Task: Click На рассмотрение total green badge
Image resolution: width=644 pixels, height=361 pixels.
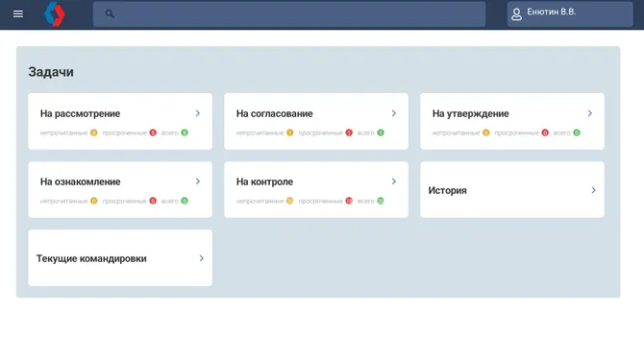Action: point(185,132)
